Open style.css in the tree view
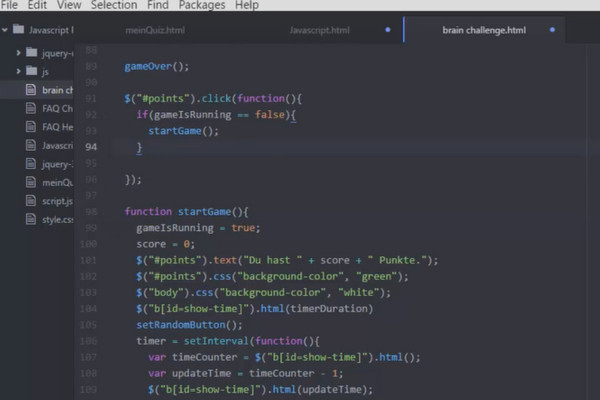Screen dimensions: 600x400 tap(57, 220)
